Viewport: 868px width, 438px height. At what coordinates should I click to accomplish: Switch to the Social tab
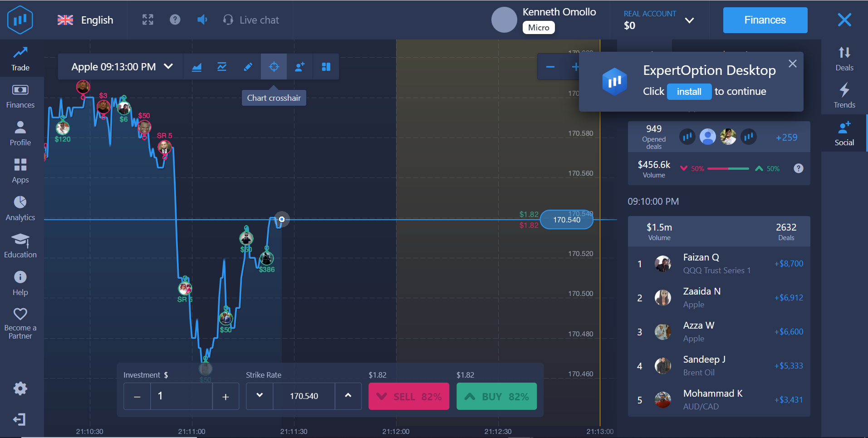click(x=843, y=133)
